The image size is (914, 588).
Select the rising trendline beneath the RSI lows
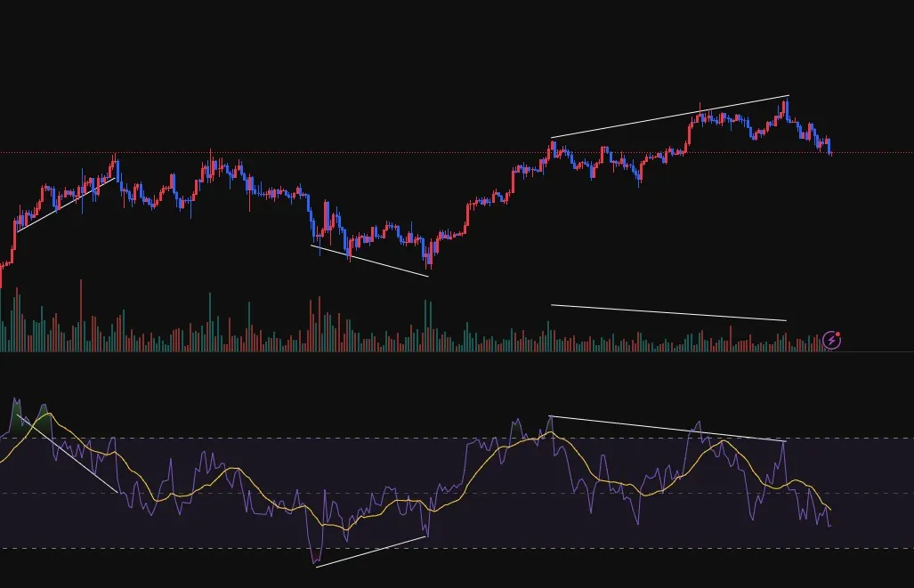tap(371, 552)
